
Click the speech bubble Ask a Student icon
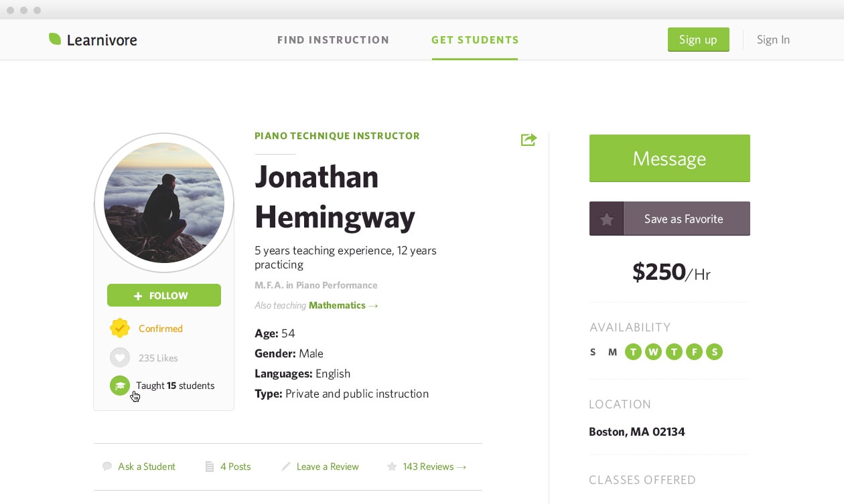coord(107,467)
